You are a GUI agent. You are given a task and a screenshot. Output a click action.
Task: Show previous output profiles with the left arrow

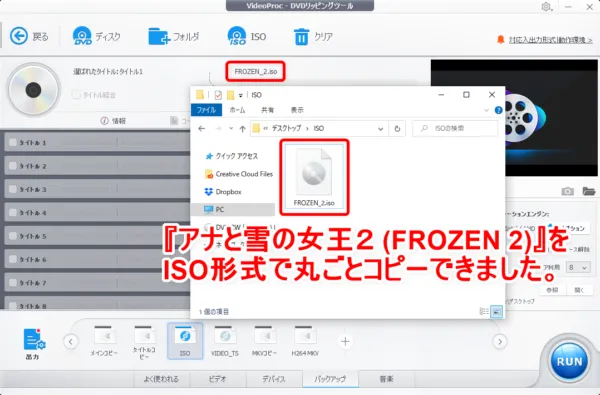coord(71,341)
